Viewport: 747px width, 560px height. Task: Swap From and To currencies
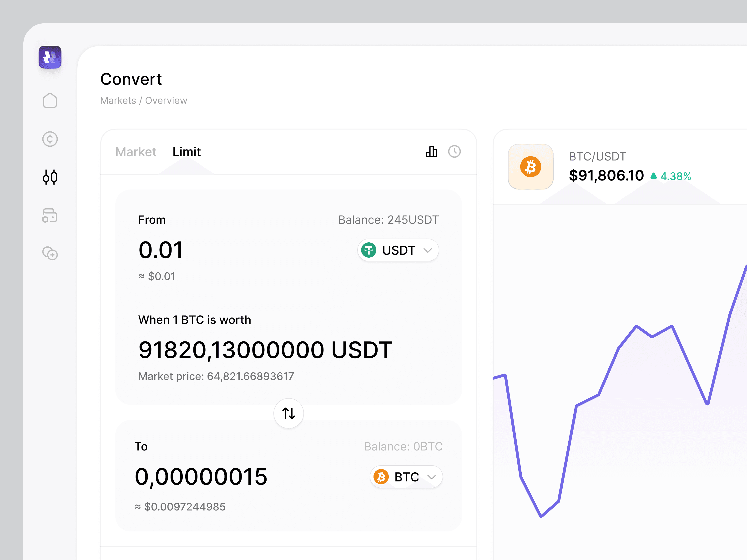tap(288, 413)
